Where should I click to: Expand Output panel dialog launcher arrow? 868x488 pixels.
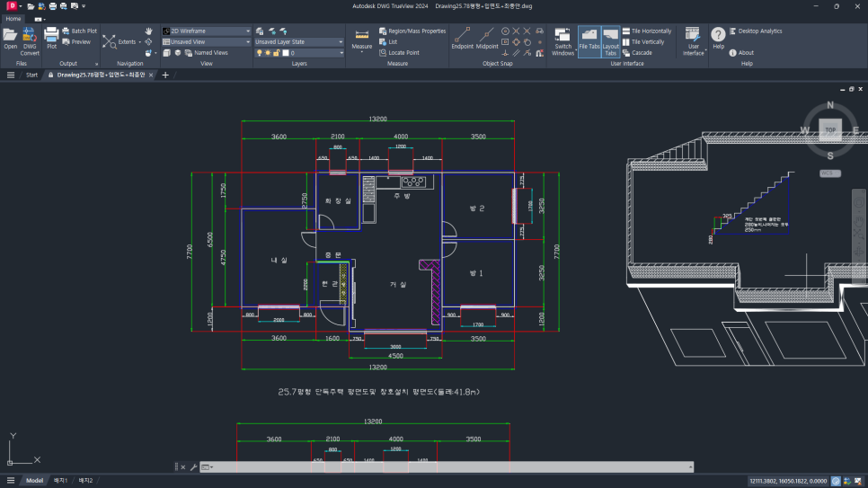point(96,64)
